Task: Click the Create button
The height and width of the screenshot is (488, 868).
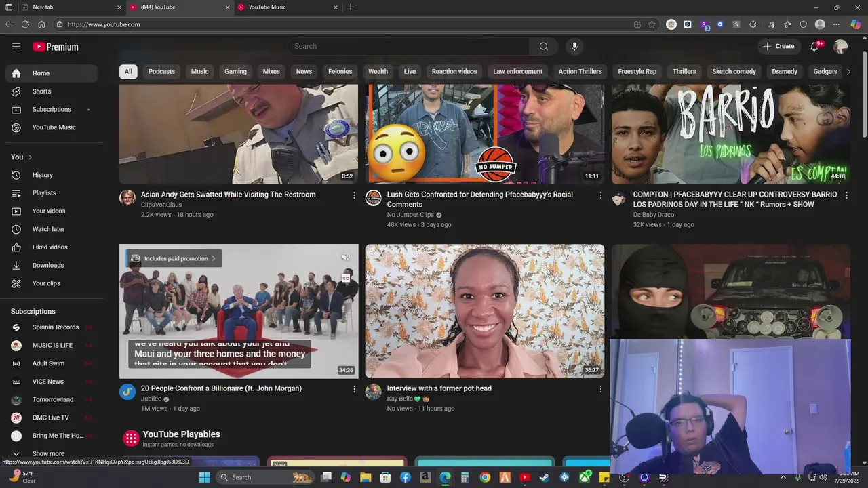Action: point(778,46)
